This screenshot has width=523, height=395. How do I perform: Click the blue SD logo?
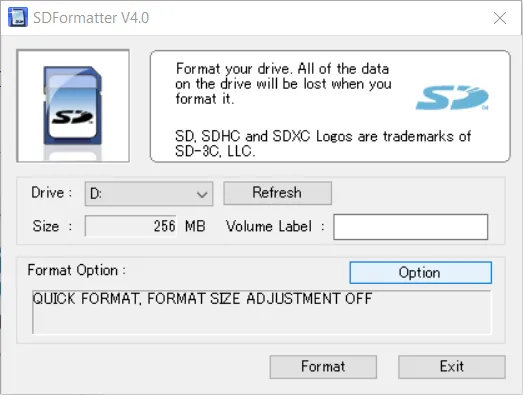pos(452,97)
